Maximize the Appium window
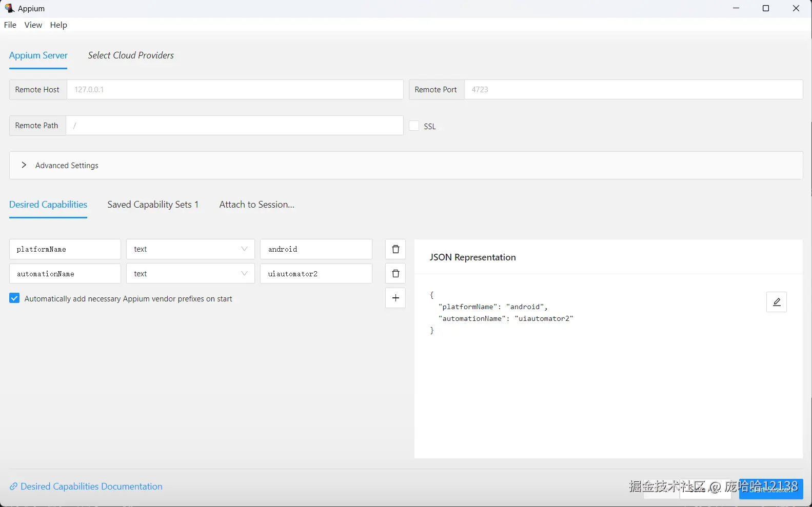The height and width of the screenshot is (507, 812). (766, 8)
